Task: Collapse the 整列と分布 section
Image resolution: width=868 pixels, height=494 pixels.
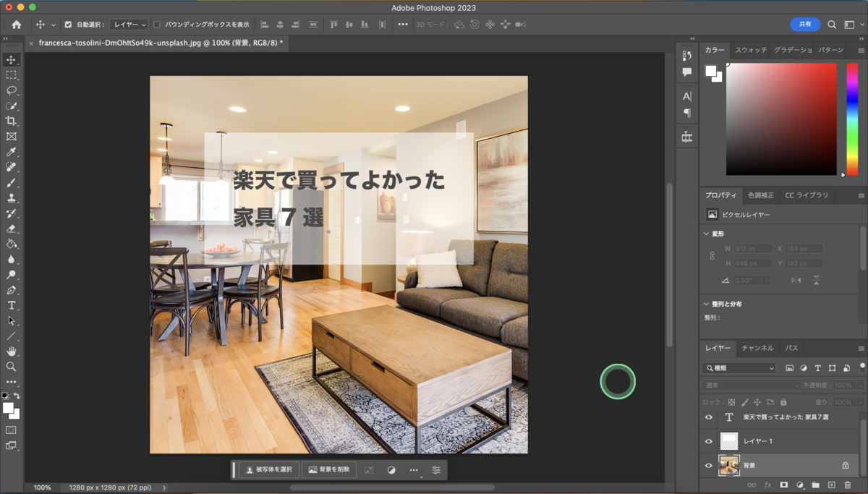Action: tap(707, 304)
